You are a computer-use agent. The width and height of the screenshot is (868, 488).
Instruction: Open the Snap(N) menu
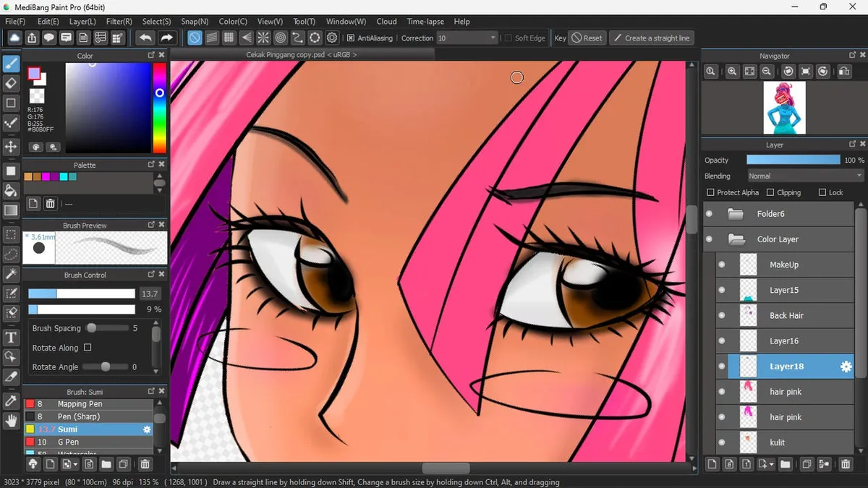tap(195, 22)
